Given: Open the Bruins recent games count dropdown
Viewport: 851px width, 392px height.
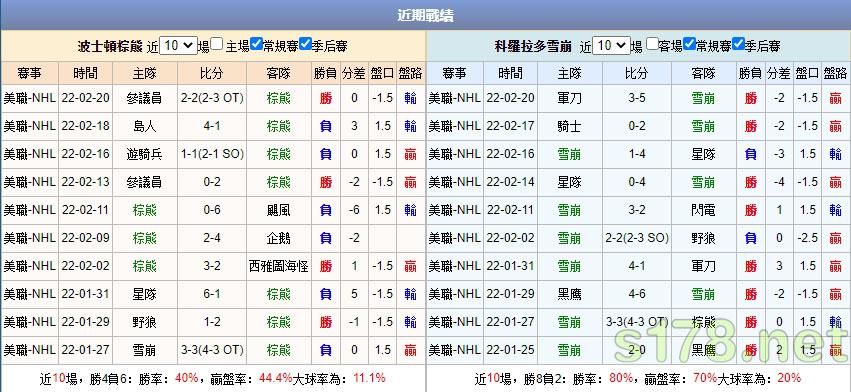Looking at the screenshot, I should click(x=179, y=46).
